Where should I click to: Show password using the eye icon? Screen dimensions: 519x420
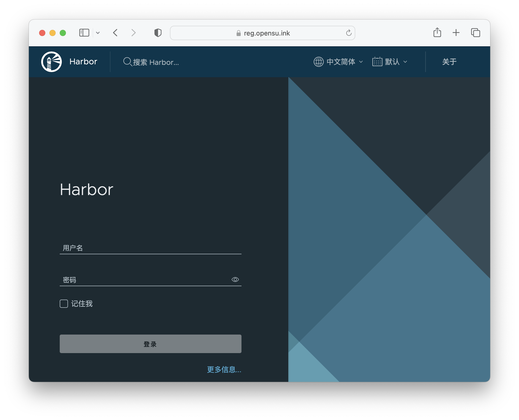(235, 279)
